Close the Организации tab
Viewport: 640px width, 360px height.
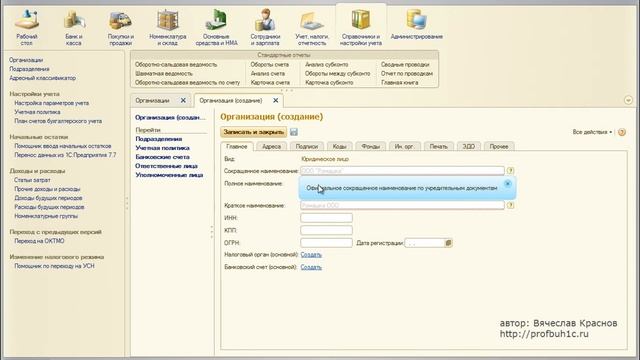click(x=183, y=100)
